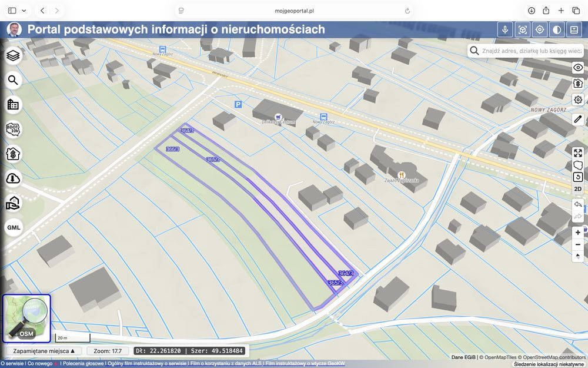The width and height of the screenshot is (588, 368).
Task: Open 'Ogólny film instruktażowy o serwisie' link
Action: (147, 363)
